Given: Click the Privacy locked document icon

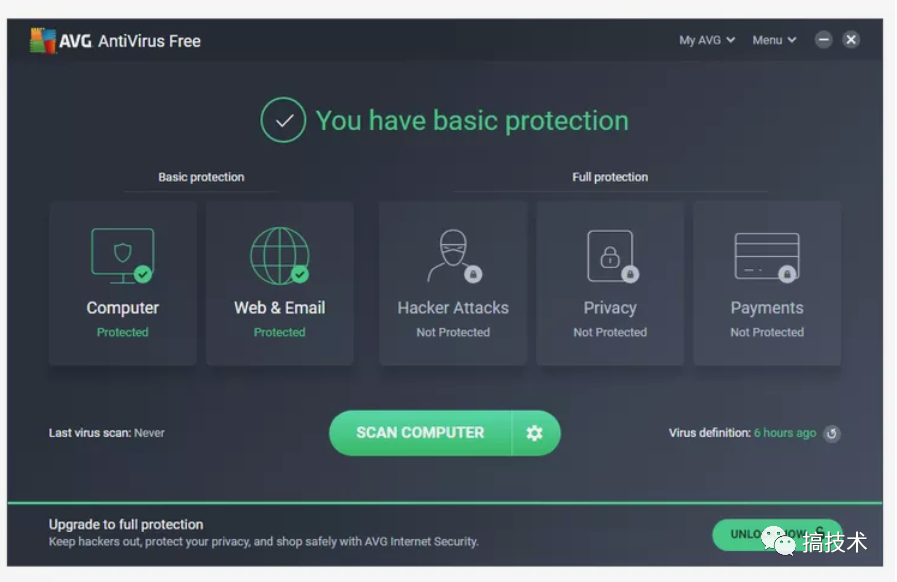Looking at the screenshot, I should pos(612,256).
